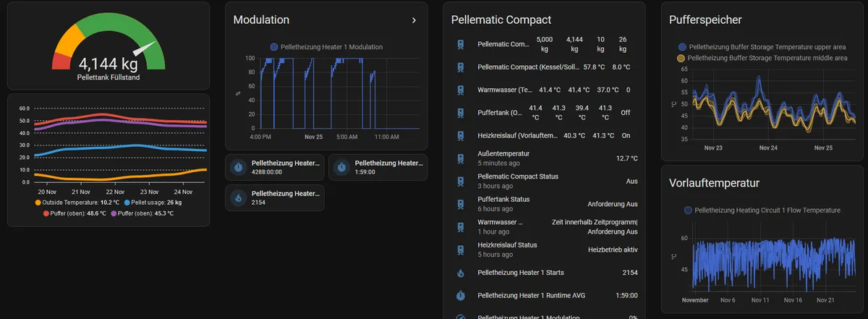
Task: Click the timer icon in the 1:59:00 tile
Action: pyautogui.click(x=341, y=167)
